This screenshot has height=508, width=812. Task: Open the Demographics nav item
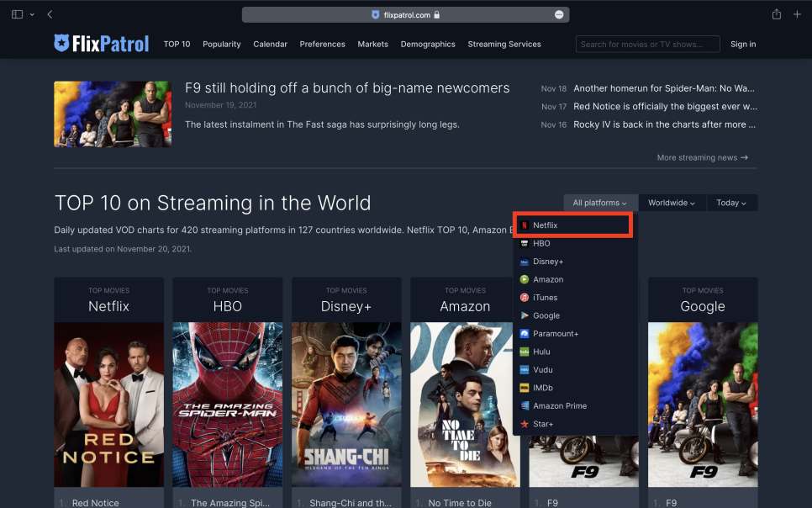428,44
